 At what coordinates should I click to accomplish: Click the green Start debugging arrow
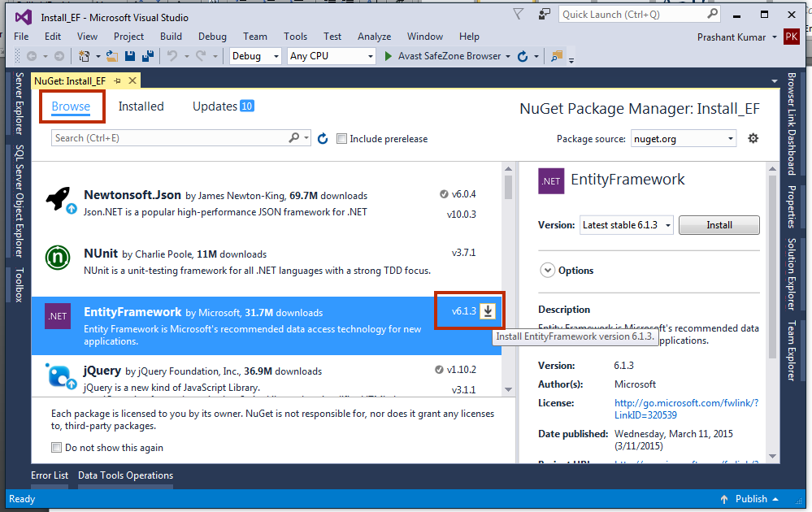click(x=388, y=56)
